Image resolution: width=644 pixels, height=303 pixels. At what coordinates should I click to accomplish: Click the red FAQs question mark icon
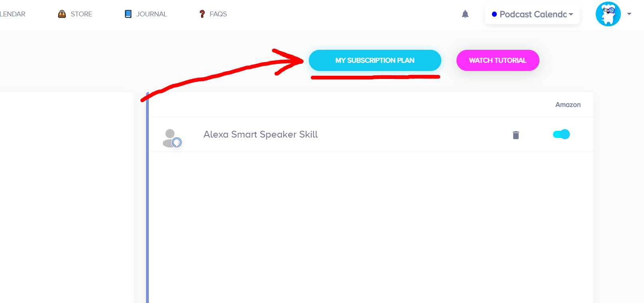202,14
